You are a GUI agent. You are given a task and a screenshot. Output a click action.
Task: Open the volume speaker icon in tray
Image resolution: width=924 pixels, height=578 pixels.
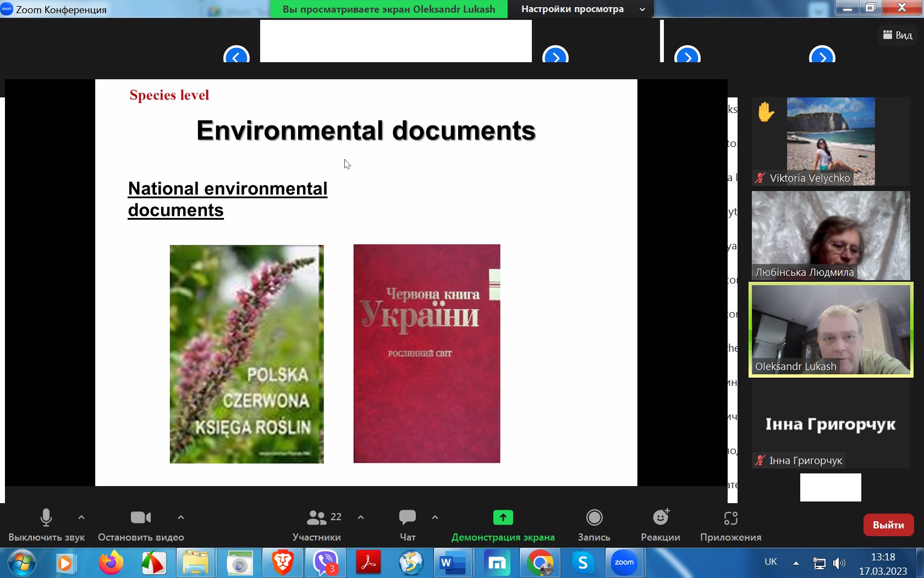pos(839,563)
